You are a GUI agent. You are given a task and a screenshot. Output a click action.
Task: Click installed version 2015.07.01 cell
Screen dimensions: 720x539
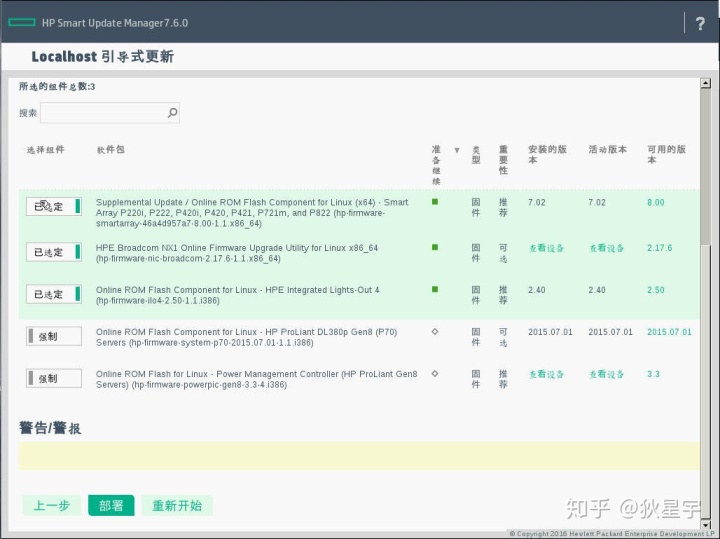(550, 332)
